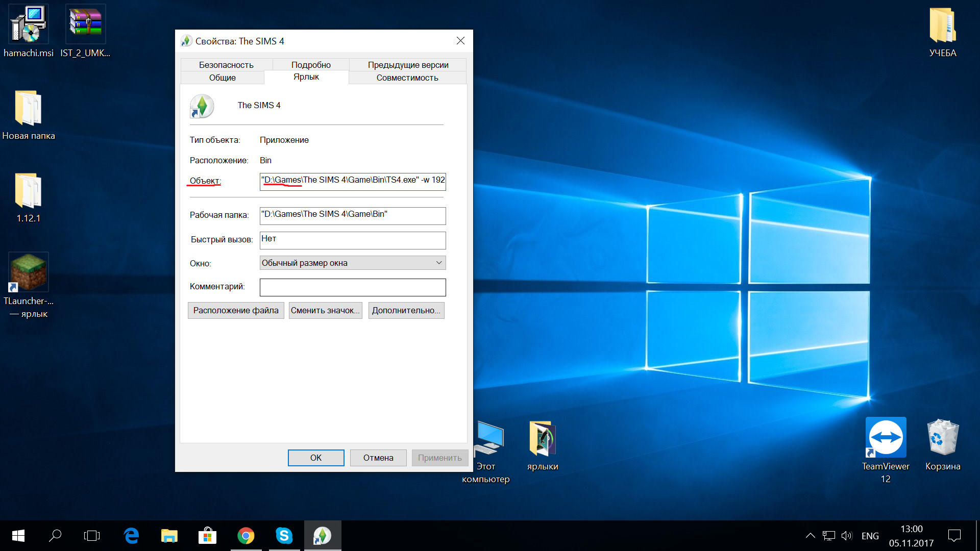980x551 pixels.
Task: Select the Ярлык tab
Action: 306,77
